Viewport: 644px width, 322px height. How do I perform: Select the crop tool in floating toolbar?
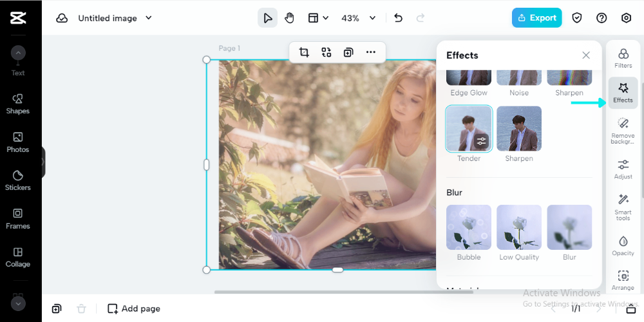point(304,52)
